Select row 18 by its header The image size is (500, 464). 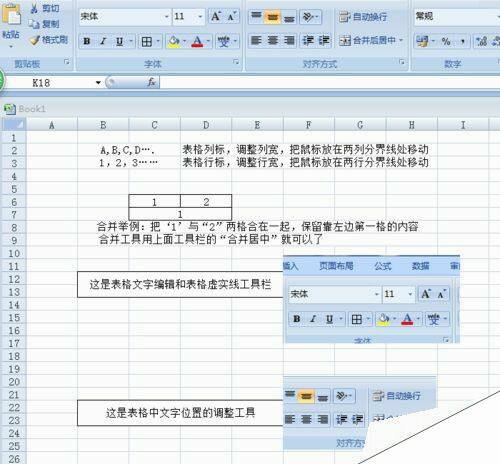[14, 356]
